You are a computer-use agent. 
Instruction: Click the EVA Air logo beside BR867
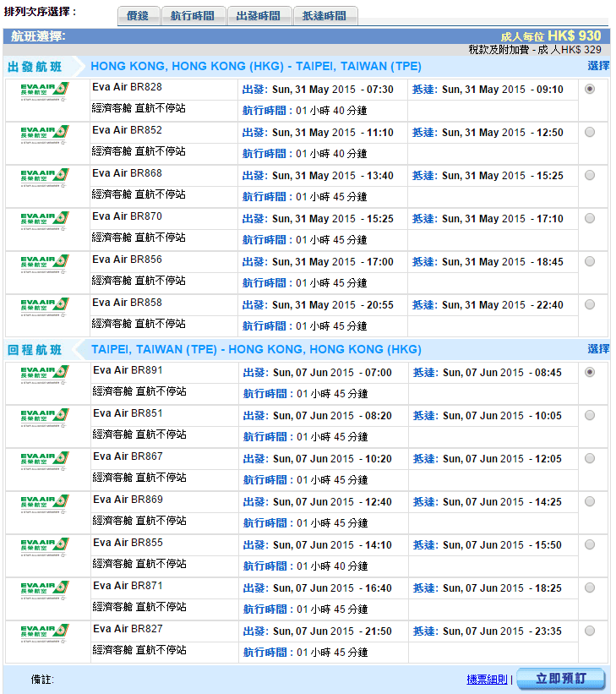pos(44,461)
